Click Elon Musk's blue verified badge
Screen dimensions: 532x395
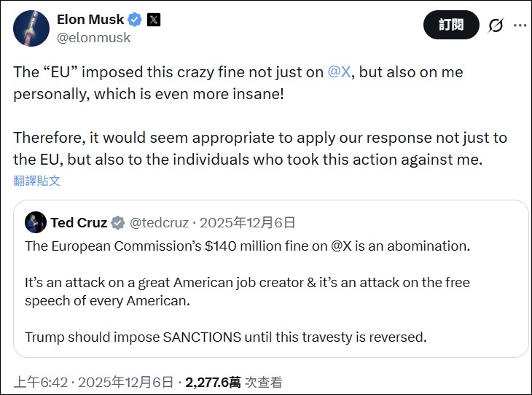click(x=135, y=20)
